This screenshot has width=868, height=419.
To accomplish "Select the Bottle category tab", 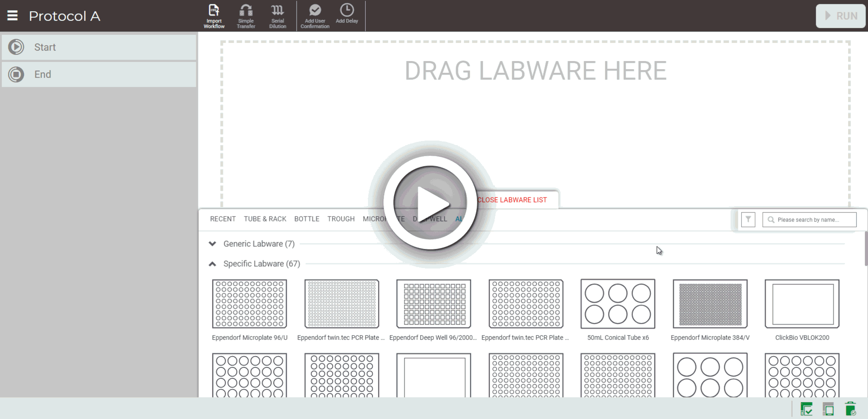I will [x=307, y=219].
